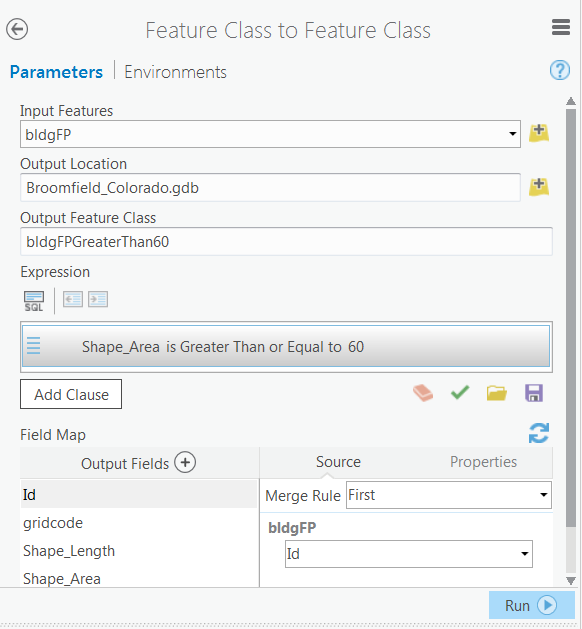
Task: Click the Output Feature Class field
Action: [x=286, y=242]
